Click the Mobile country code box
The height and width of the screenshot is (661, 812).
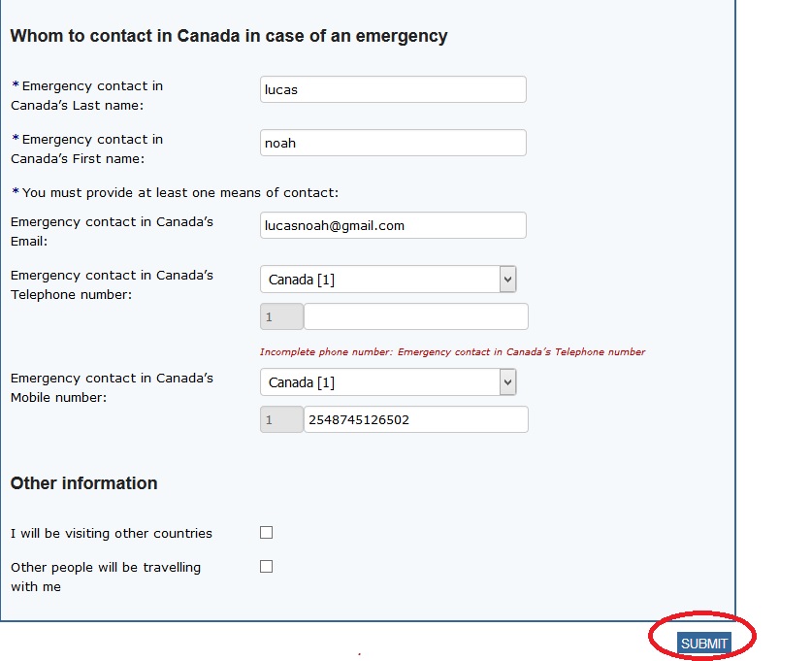click(281, 419)
